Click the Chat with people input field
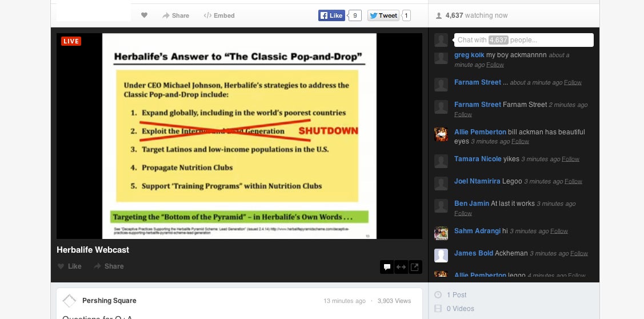 click(523, 40)
